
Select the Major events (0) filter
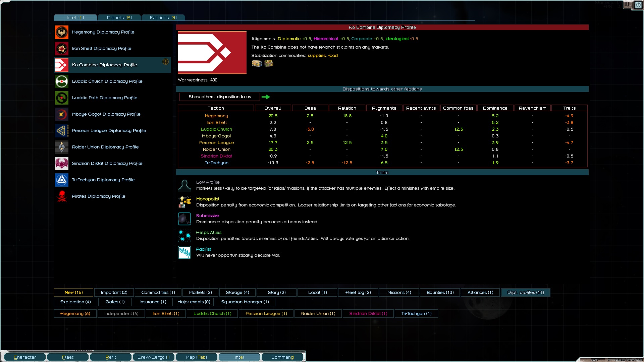[x=194, y=302]
